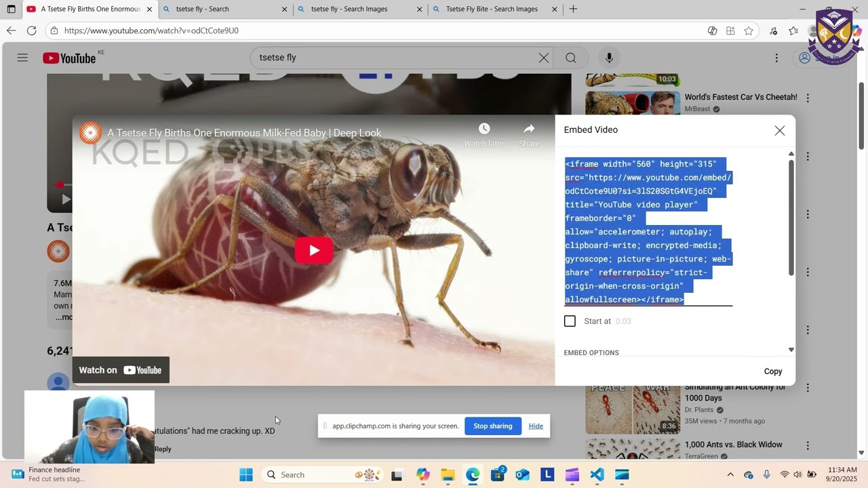The height and width of the screenshot is (488, 868).
Task: Edit the Start at 0:03 time field
Action: click(623, 321)
